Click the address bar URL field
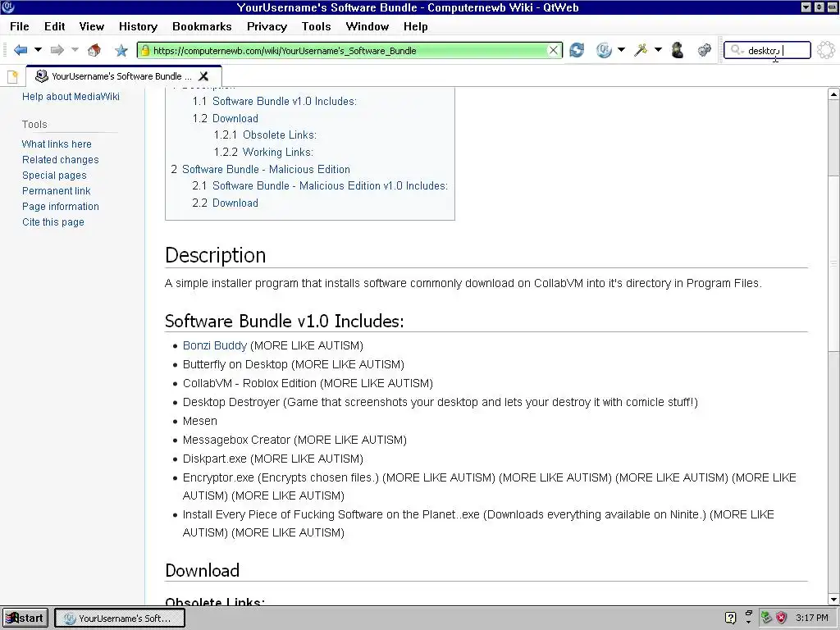The image size is (840, 630). (x=349, y=50)
